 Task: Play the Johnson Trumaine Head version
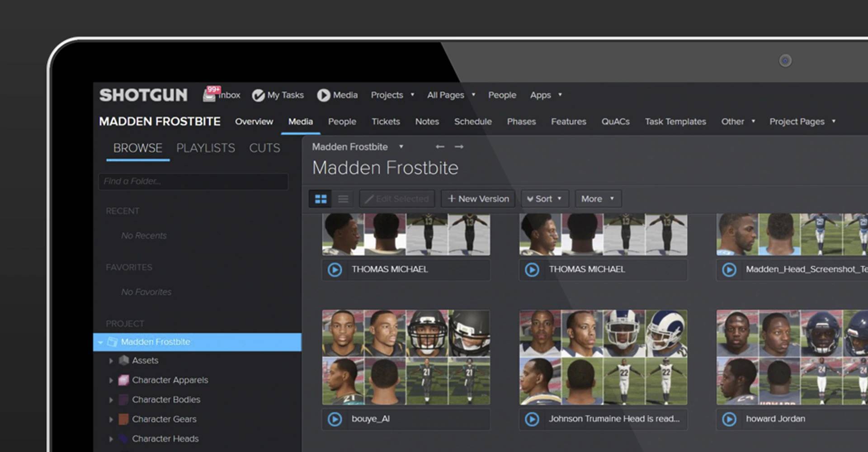coord(532,419)
